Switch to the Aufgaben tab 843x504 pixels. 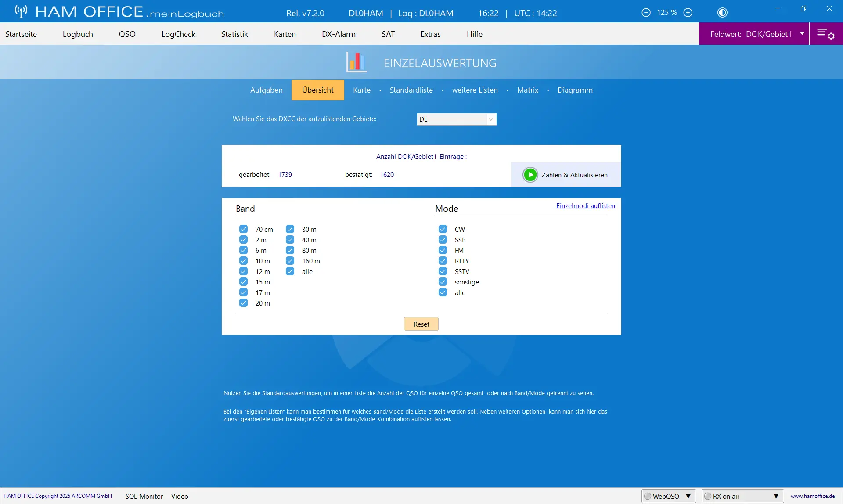pos(267,90)
